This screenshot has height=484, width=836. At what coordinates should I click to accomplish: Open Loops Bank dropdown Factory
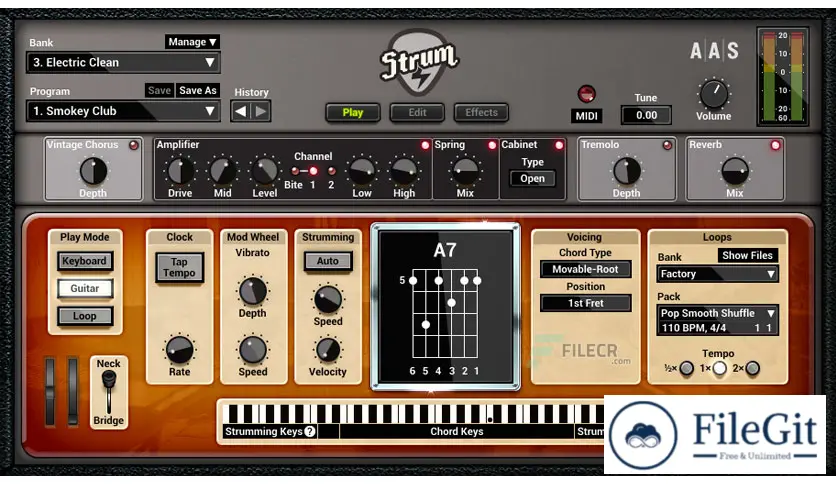[x=717, y=274]
